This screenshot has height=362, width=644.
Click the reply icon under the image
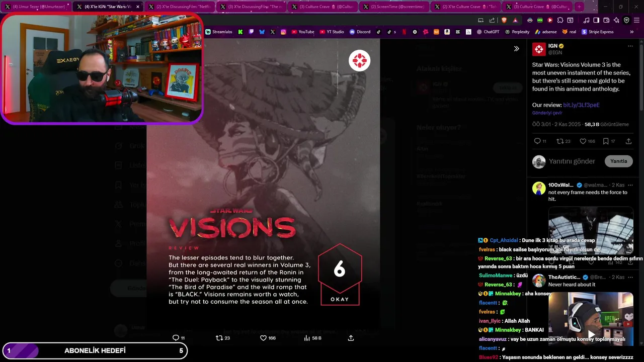pyautogui.click(x=176, y=338)
